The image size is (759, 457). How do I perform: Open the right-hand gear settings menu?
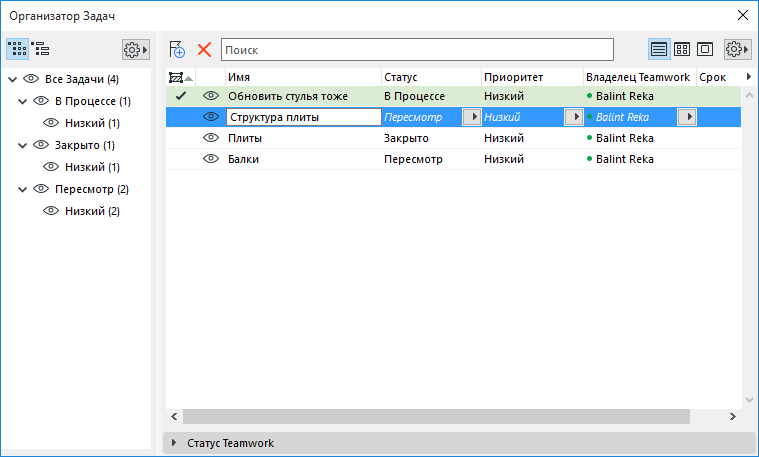click(738, 49)
